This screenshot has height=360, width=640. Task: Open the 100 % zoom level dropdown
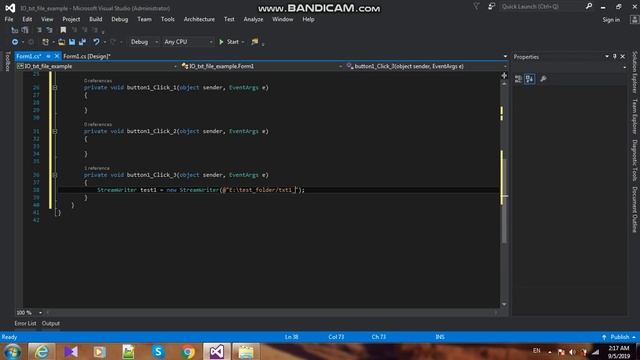click(x=40, y=313)
